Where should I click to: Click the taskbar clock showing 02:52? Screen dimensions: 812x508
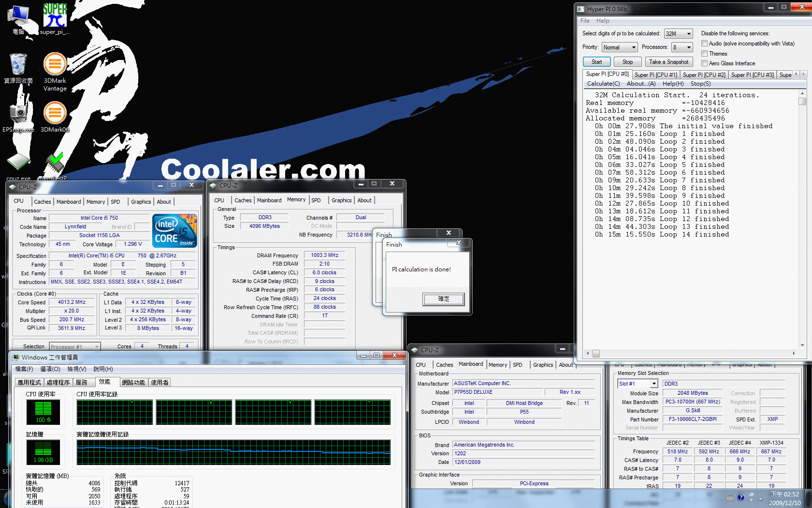785,498
